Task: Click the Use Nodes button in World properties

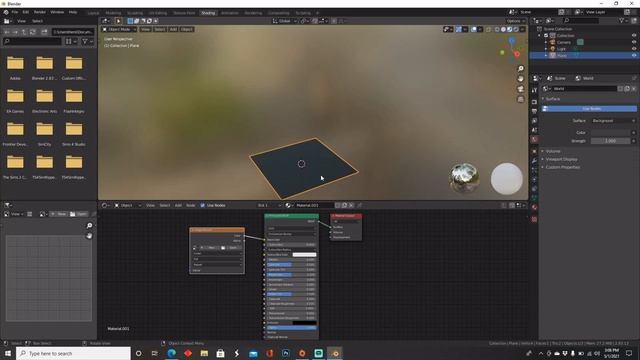Action: tap(589, 109)
